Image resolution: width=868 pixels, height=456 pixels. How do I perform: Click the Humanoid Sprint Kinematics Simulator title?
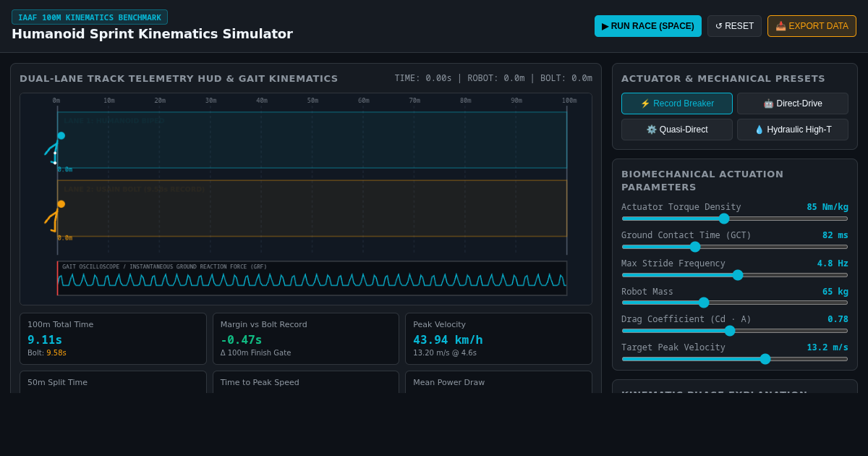[x=152, y=34]
